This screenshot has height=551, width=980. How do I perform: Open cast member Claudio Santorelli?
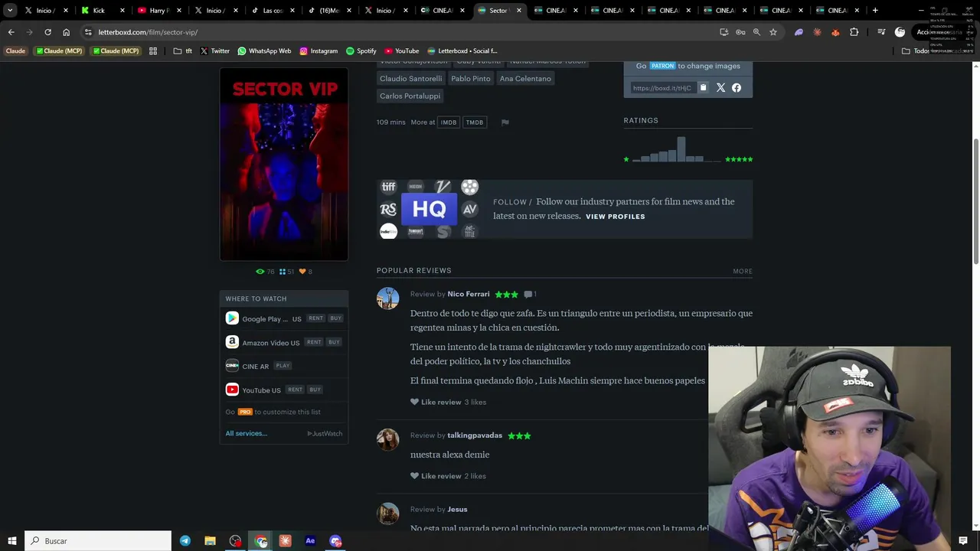pyautogui.click(x=410, y=79)
